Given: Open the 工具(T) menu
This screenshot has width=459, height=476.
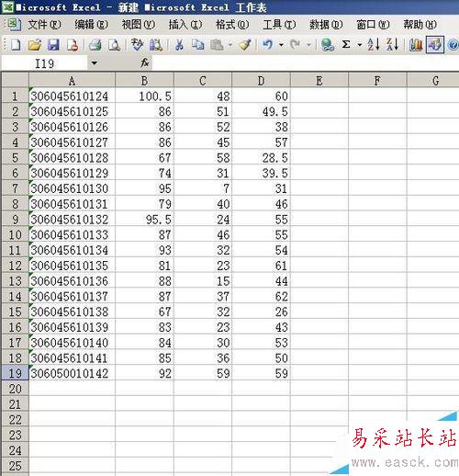Looking at the screenshot, I should 279,25.
